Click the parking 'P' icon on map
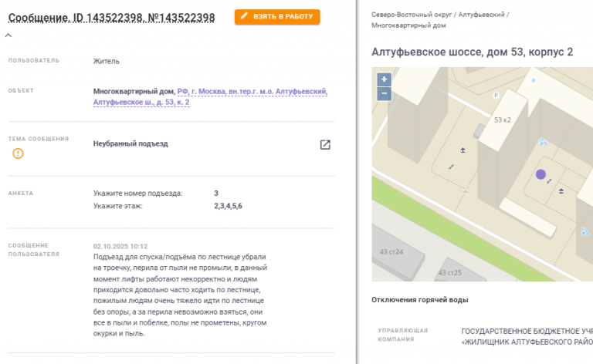 pyautogui.click(x=496, y=96)
